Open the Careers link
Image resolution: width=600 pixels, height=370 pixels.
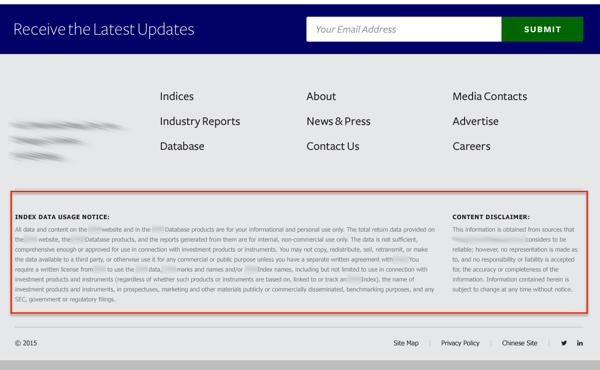471,146
